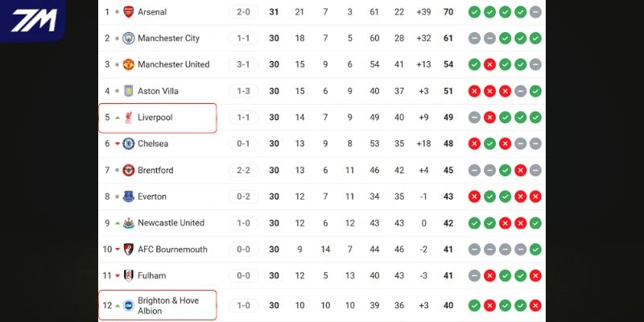Viewport: 644px width, 322px height.
Task: Click the Chelsea club crest
Action: click(128, 144)
